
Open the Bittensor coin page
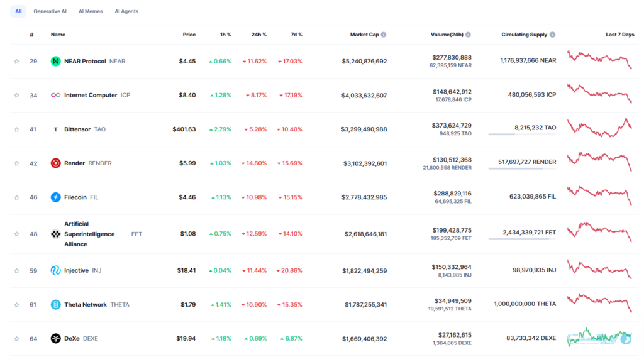coord(77,129)
